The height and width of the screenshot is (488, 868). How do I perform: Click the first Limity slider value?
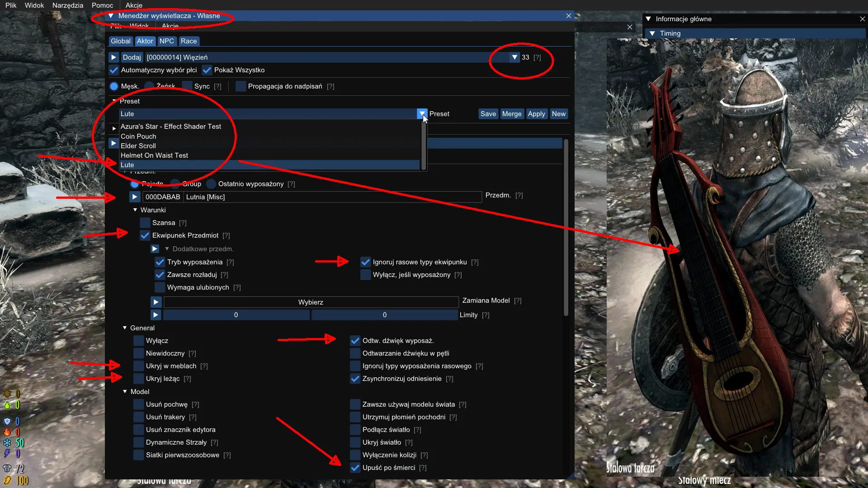(236, 315)
